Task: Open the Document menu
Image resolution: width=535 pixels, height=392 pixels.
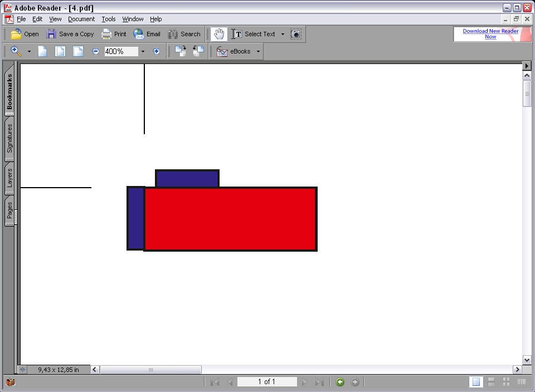Action: pyautogui.click(x=81, y=19)
